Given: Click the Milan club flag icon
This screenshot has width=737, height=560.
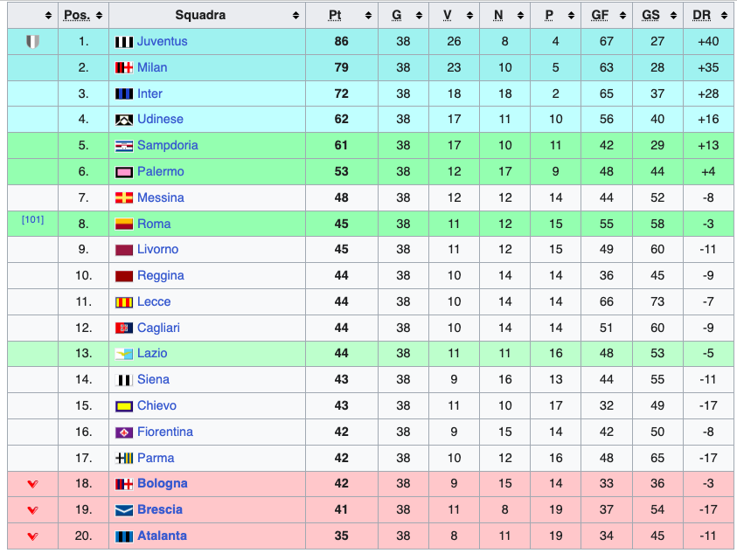Looking at the screenshot, I should (x=123, y=68).
